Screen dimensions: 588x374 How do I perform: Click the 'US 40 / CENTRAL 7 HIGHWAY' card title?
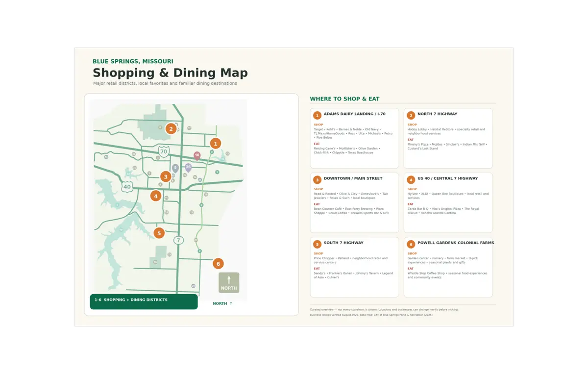pyautogui.click(x=447, y=178)
